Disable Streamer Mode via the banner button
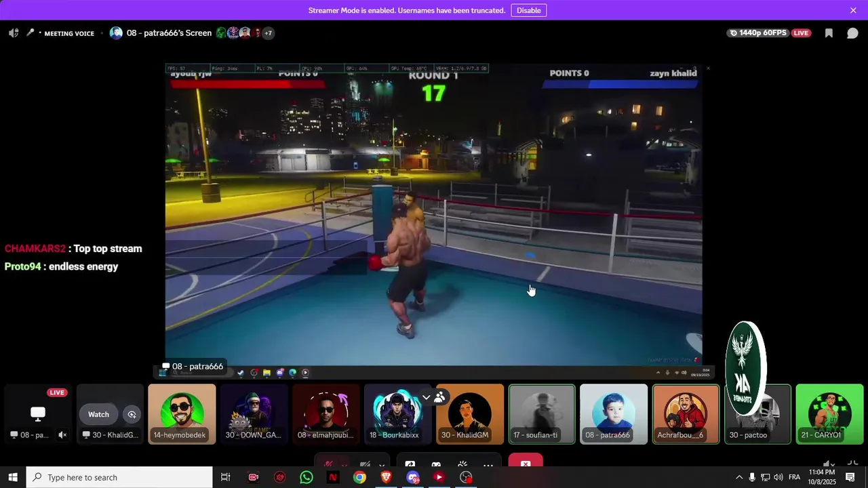 click(528, 10)
